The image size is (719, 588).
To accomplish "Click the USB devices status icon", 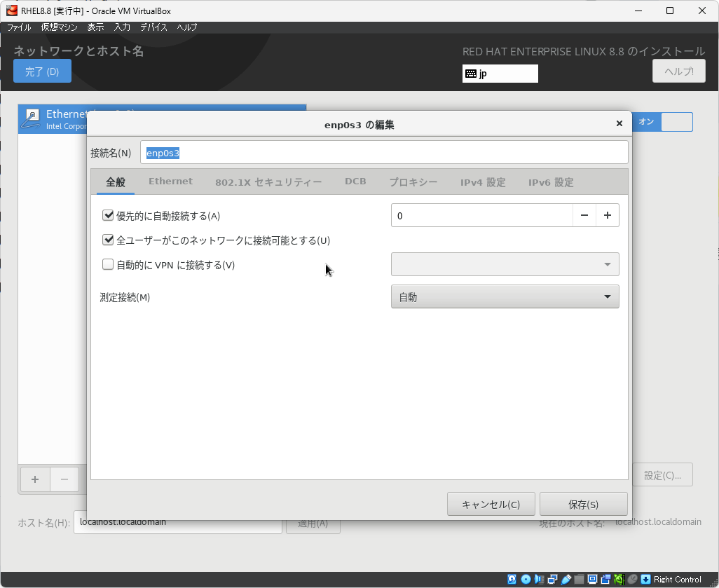I will coord(566,580).
